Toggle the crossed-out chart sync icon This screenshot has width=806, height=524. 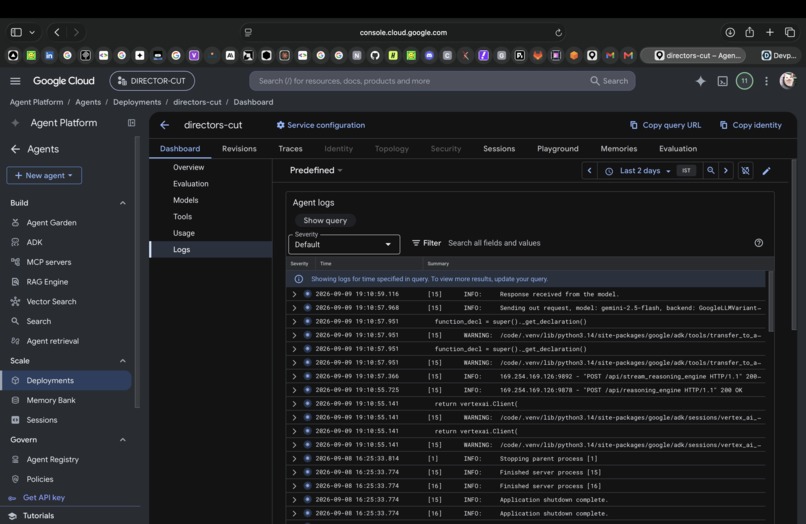(745, 171)
